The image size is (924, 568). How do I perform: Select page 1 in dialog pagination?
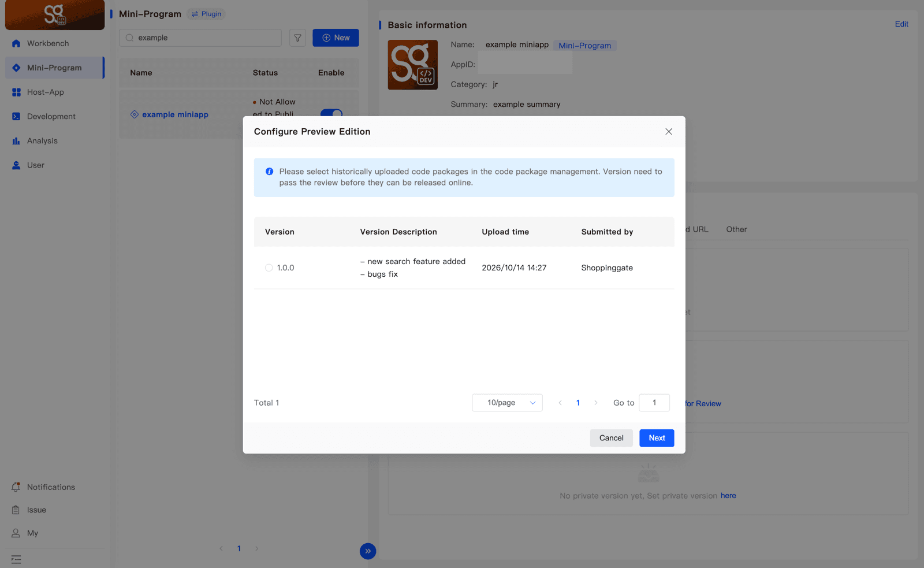click(x=578, y=403)
